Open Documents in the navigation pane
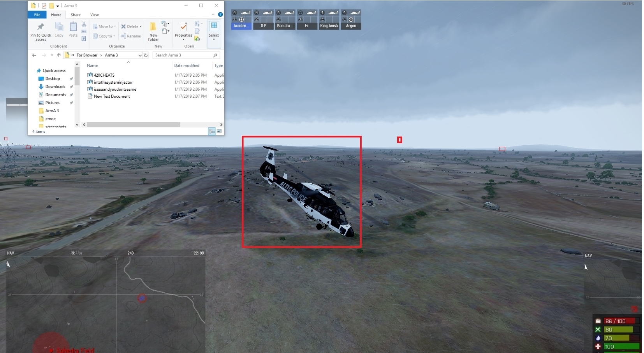 tap(56, 95)
